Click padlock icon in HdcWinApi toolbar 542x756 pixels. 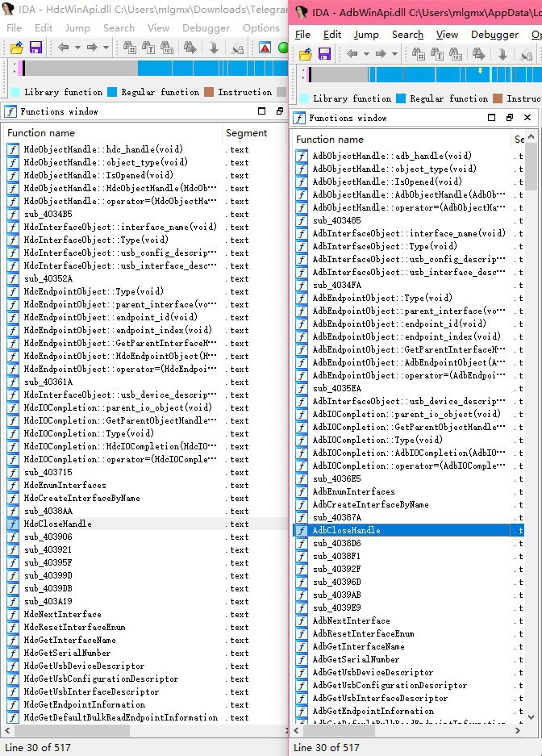(237, 48)
